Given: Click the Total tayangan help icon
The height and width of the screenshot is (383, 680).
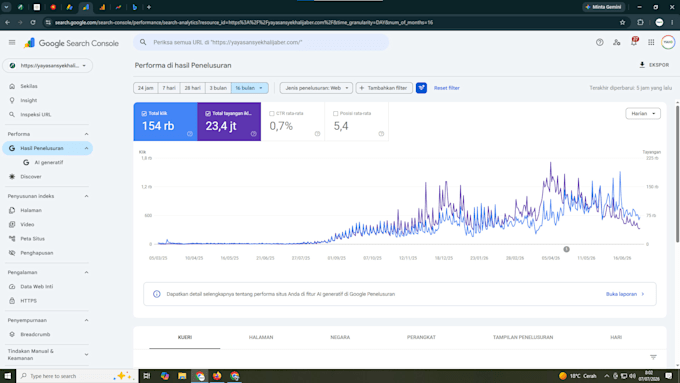Looking at the screenshot, I should (x=253, y=134).
